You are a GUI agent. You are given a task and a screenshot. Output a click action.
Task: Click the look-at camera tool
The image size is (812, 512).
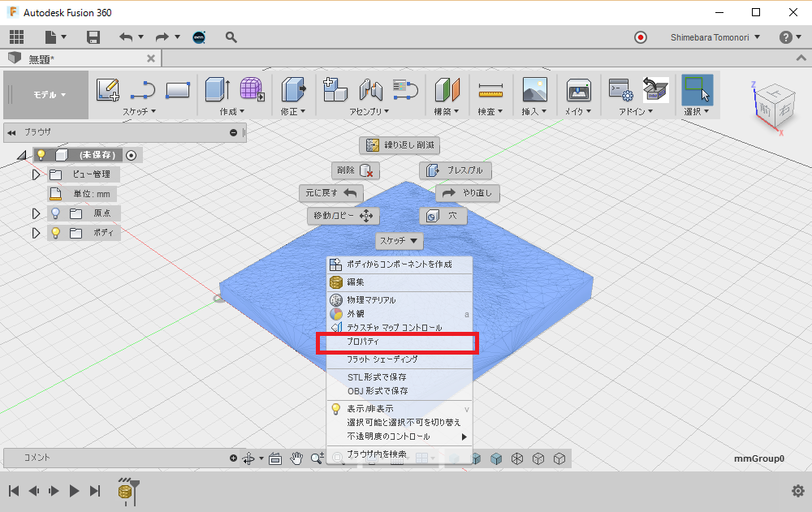tap(275, 458)
